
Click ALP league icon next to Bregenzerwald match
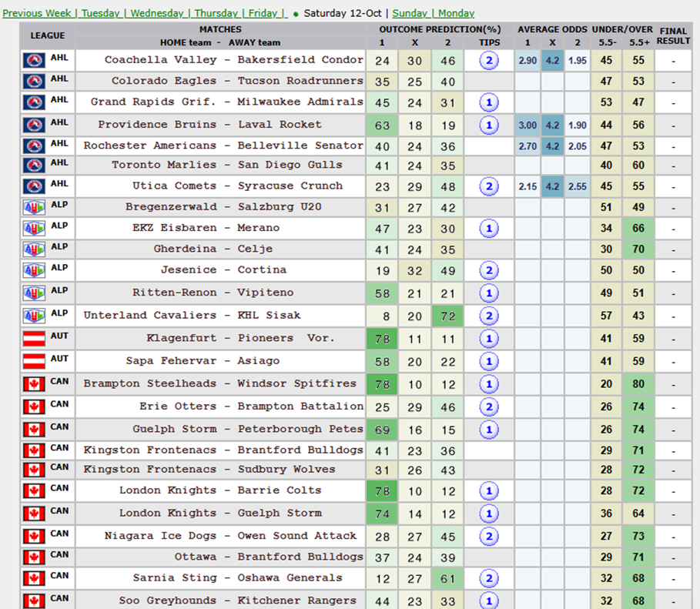(x=34, y=207)
